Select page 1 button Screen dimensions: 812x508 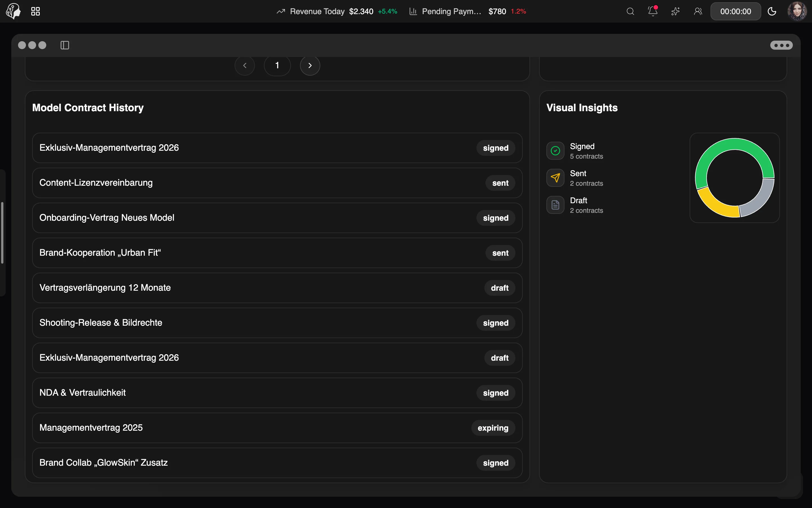click(x=277, y=65)
